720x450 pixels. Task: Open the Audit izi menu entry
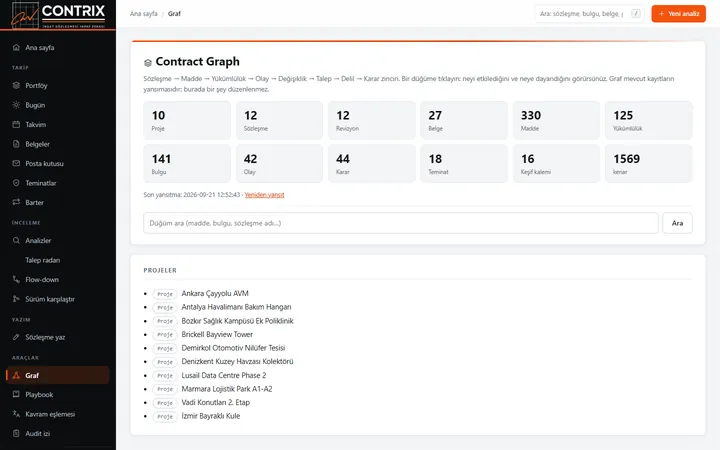point(58,433)
